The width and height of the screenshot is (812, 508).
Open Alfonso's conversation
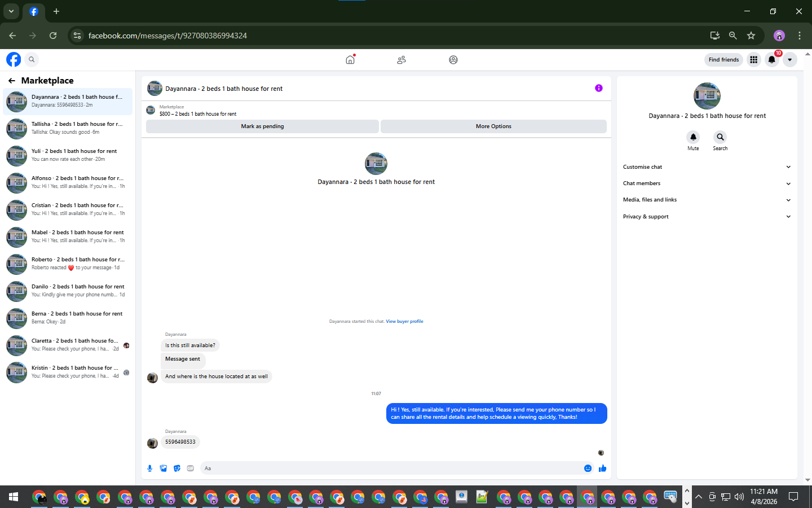(68, 182)
